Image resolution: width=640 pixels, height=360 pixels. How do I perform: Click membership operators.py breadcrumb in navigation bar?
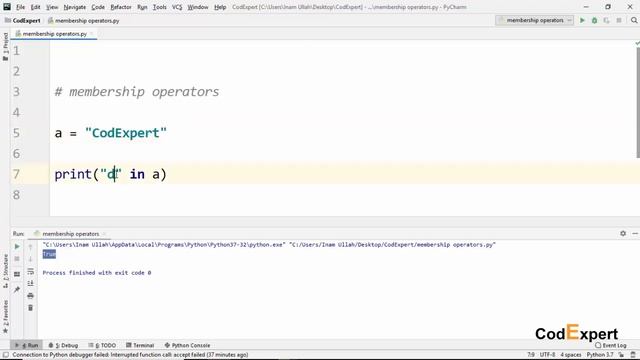[x=83, y=20]
